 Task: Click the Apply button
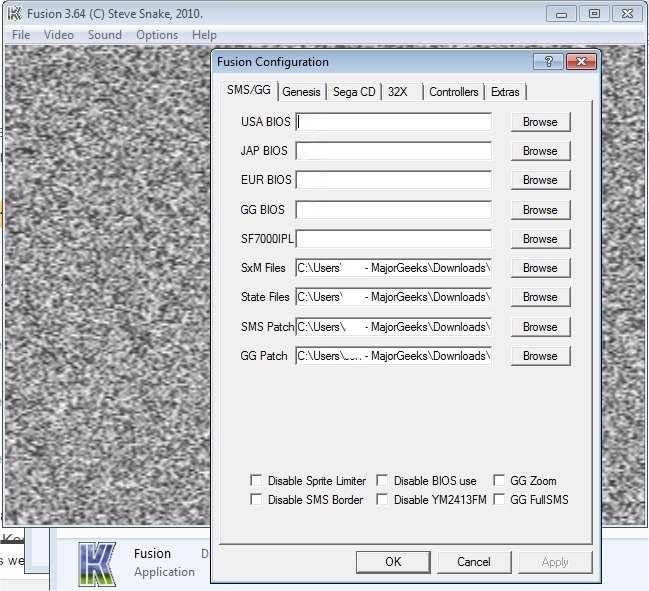[555, 562]
